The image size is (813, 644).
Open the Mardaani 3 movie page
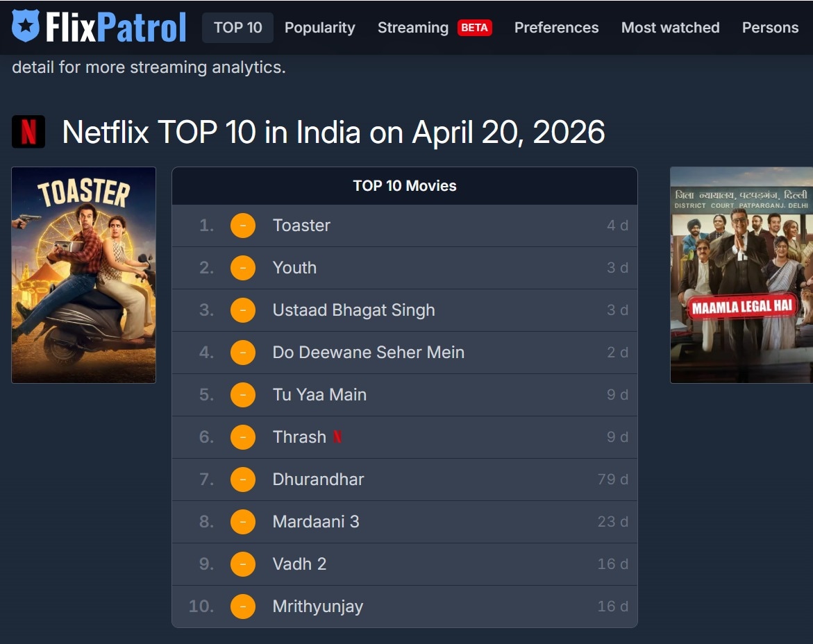point(316,522)
